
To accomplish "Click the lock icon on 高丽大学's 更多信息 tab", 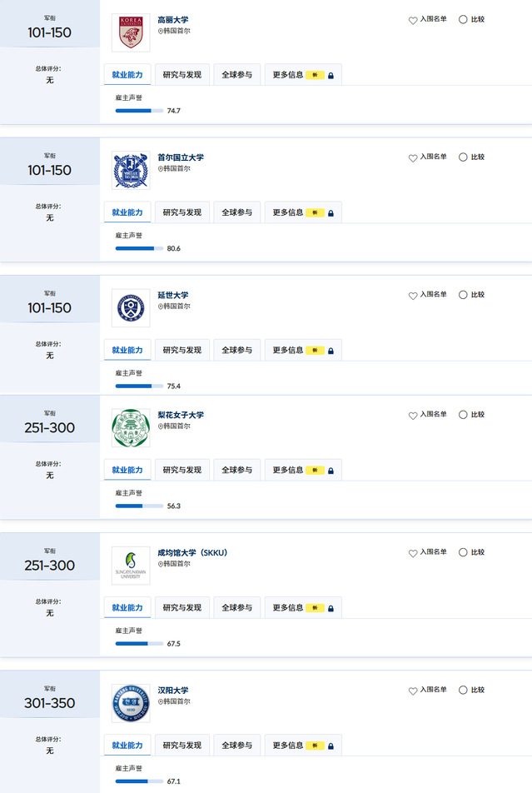I will tap(331, 75).
